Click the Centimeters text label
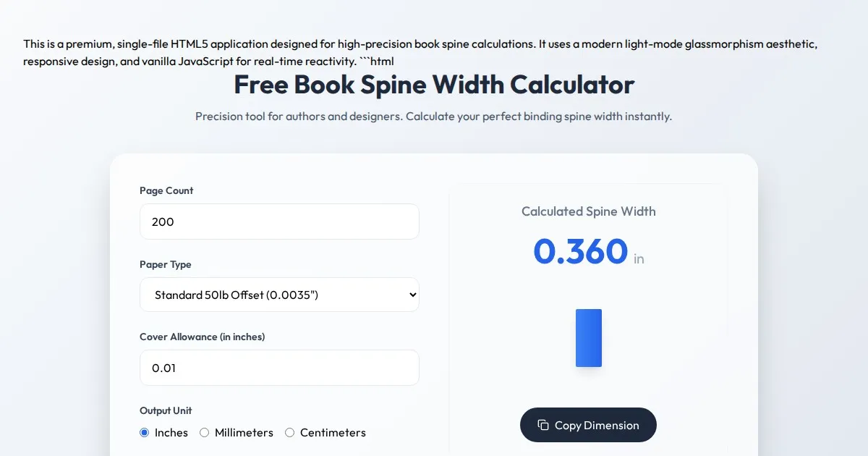Image resolution: width=868 pixels, height=456 pixels. pos(333,433)
